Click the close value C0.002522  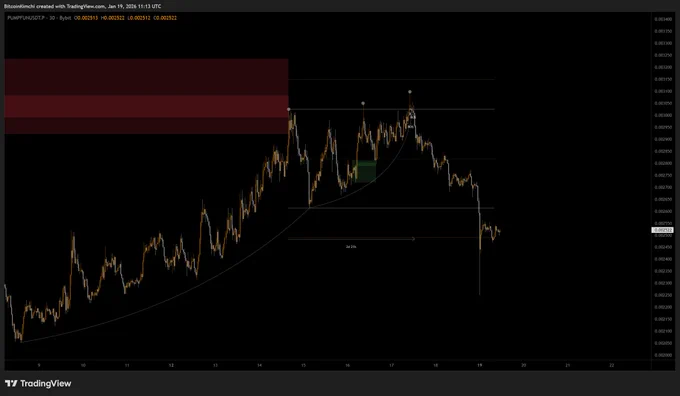tap(165, 18)
